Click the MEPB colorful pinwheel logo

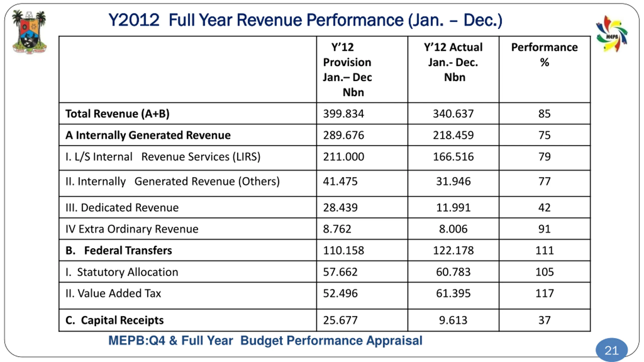[x=611, y=34]
